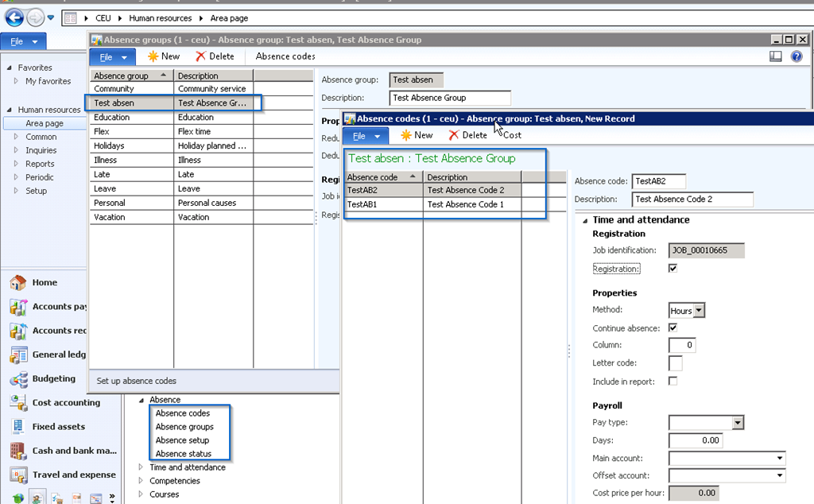Open the Method dropdown showing Hours
This screenshot has height=504, width=814.
tap(699, 311)
